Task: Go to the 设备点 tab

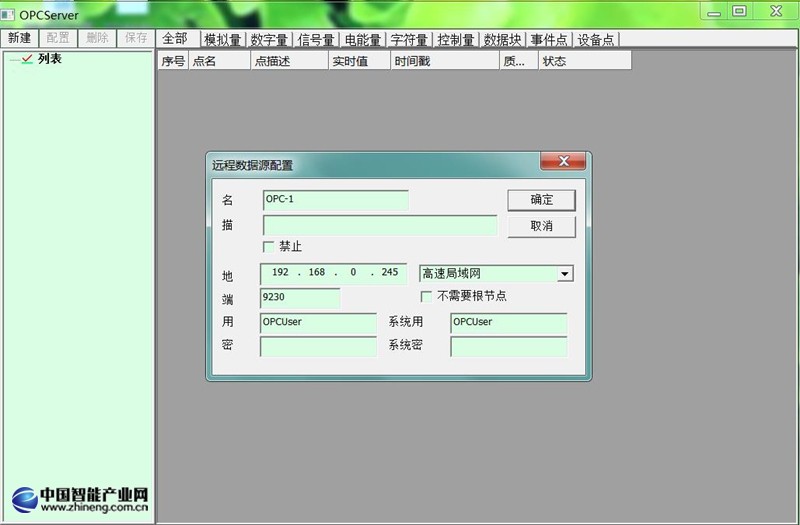Action: click(x=596, y=40)
